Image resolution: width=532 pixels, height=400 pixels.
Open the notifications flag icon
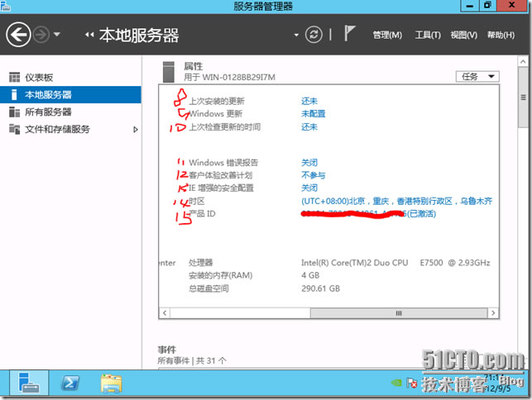350,34
